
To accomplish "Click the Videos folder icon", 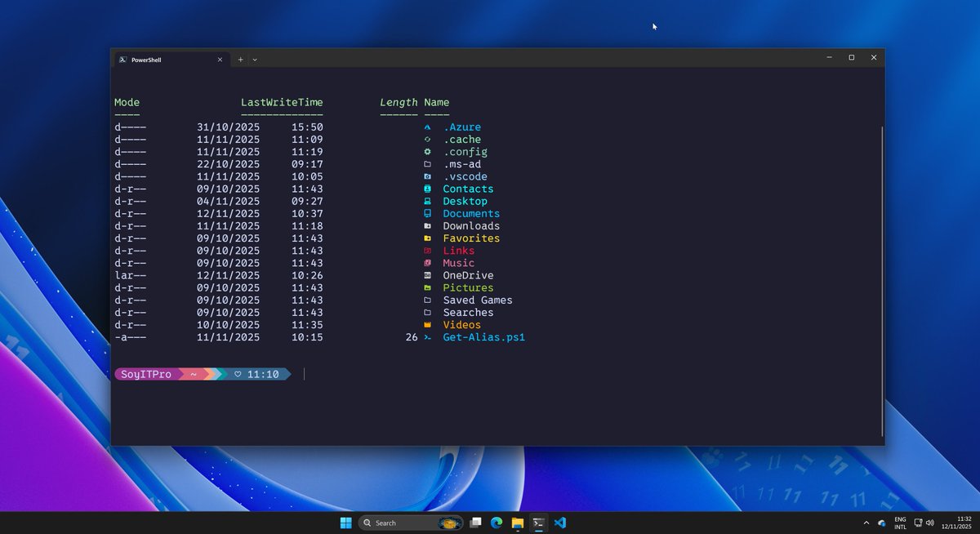I will coord(426,324).
